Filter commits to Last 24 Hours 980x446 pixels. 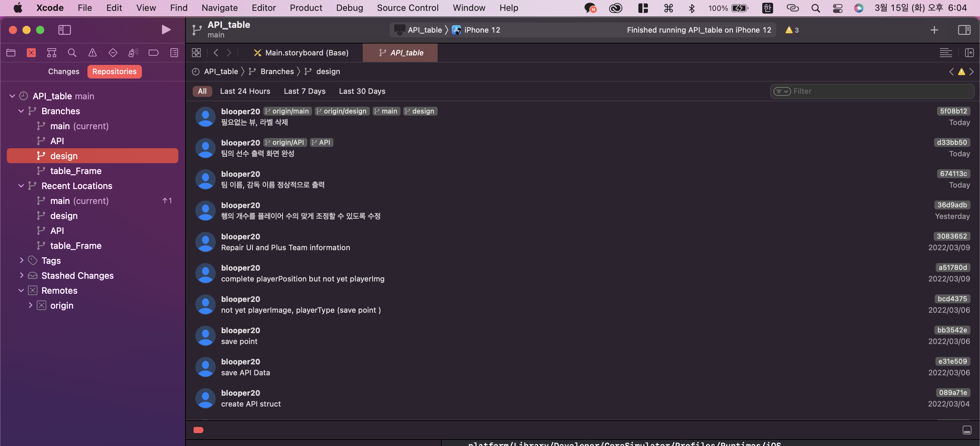pos(245,91)
